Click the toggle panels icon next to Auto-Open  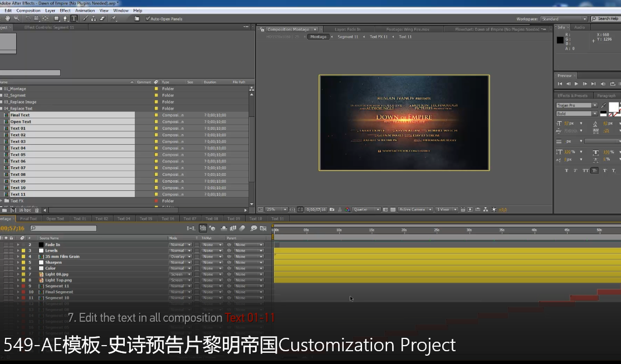click(x=136, y=18)
